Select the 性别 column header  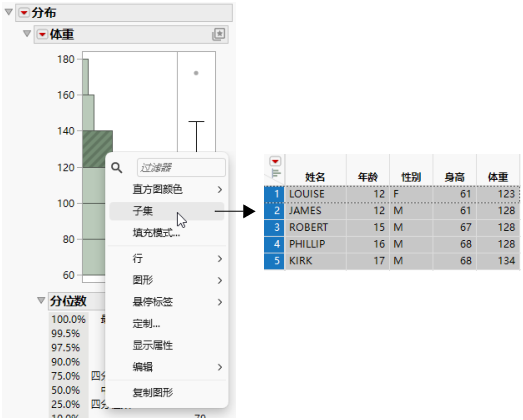tap(411, 177)
